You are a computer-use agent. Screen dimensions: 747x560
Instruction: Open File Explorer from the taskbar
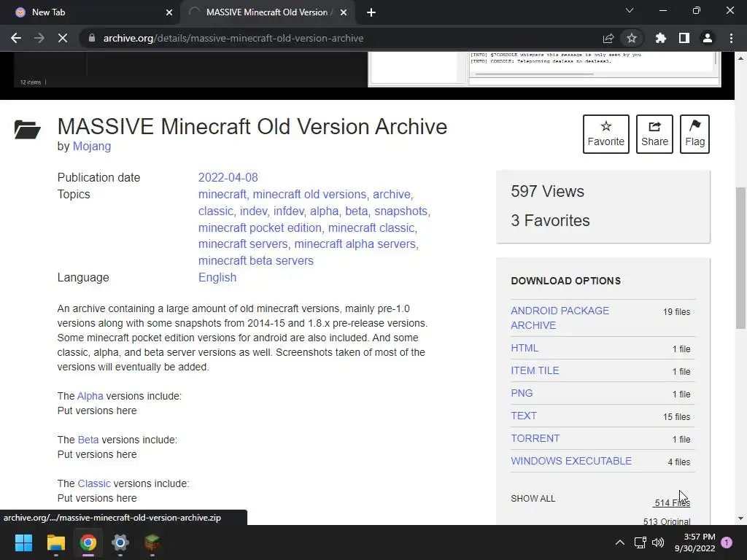pyautogui.click(x=55, y=542)
